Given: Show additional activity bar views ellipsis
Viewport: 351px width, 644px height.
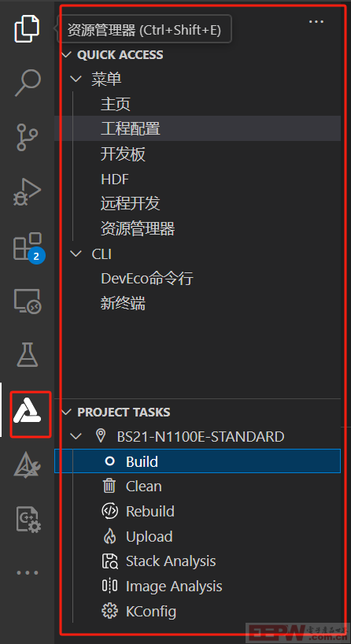Looking at the screenshot, I should (x=27, y=572).
